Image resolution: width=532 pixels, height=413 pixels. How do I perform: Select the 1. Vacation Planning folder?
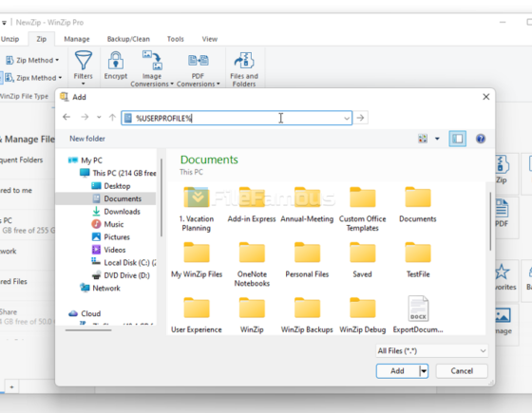click(x=197, y=209)
